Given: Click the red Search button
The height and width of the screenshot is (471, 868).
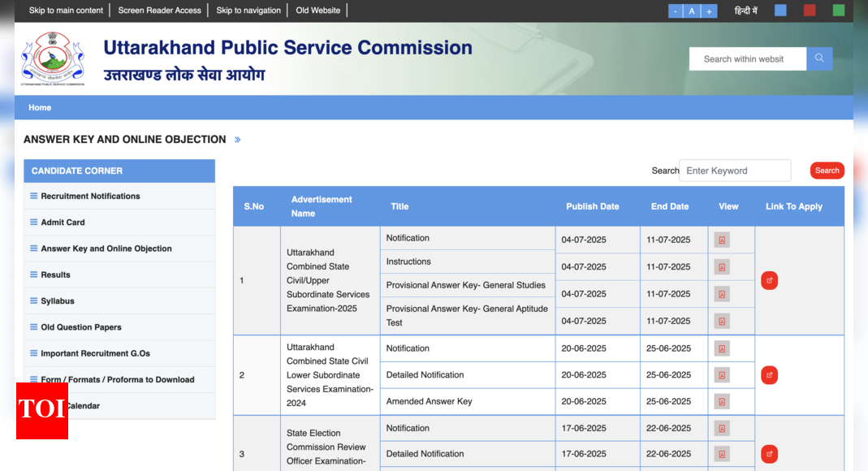Looking at the screenshot, I should coord(827,171).
